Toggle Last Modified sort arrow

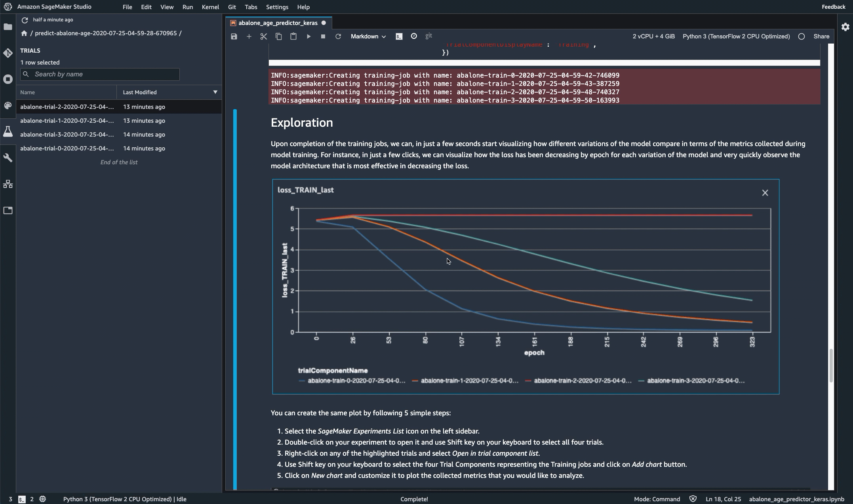215,92
